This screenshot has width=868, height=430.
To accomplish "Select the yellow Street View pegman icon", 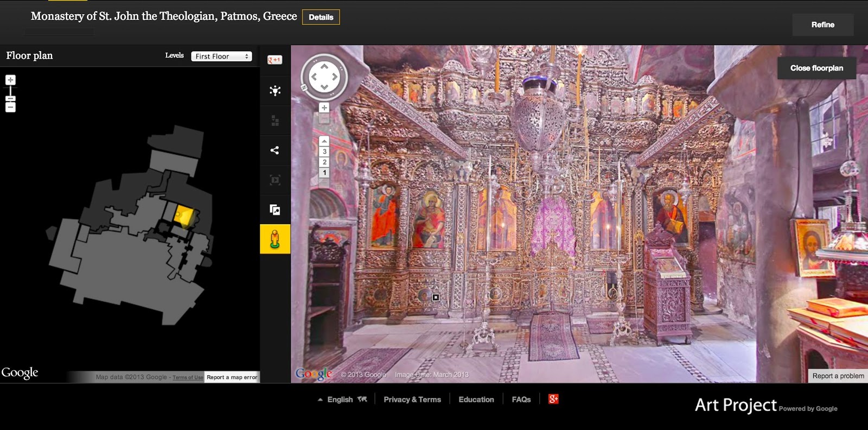I will point(275,239).
